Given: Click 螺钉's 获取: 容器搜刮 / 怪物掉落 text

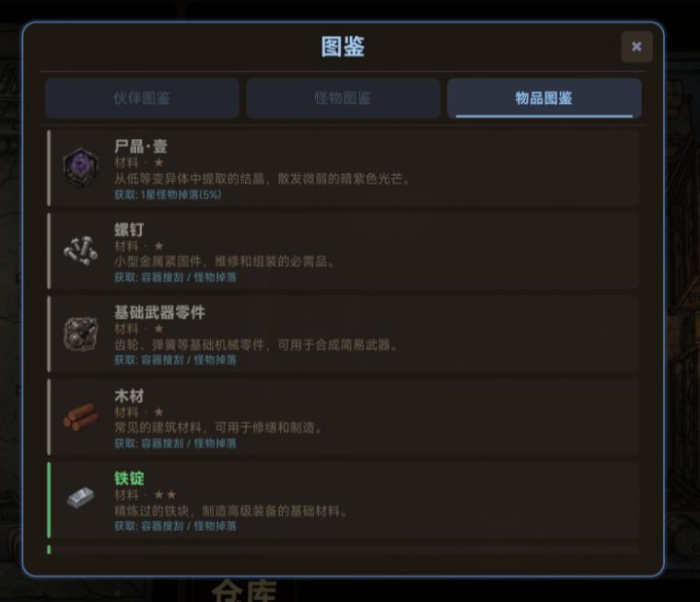Looking at the screenshot, I should click(x=175, y=277).
